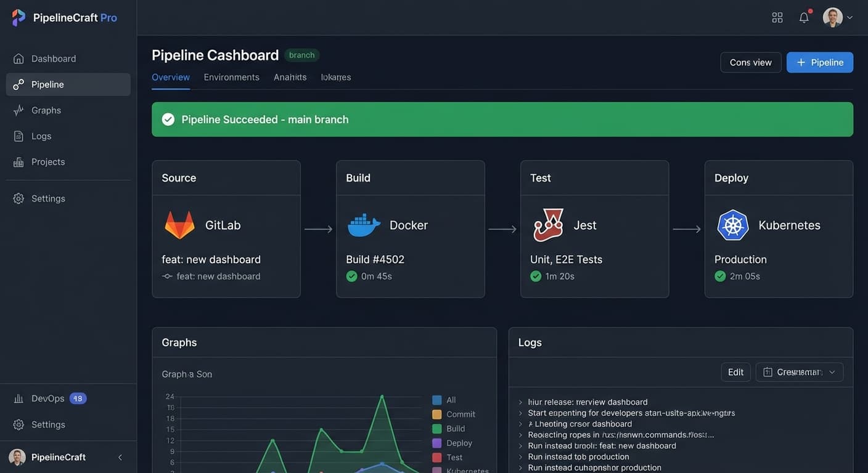Open the apps grid icon in header
Screen dimensions: 868x473
point(777,17)
